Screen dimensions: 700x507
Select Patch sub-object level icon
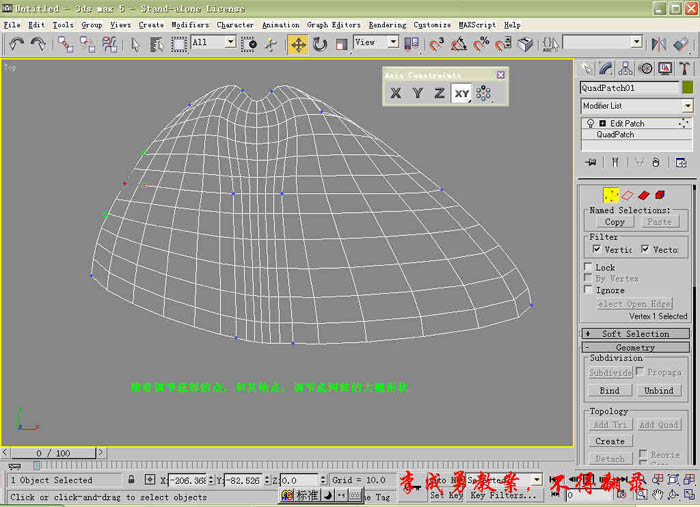[x=644, y=195]
